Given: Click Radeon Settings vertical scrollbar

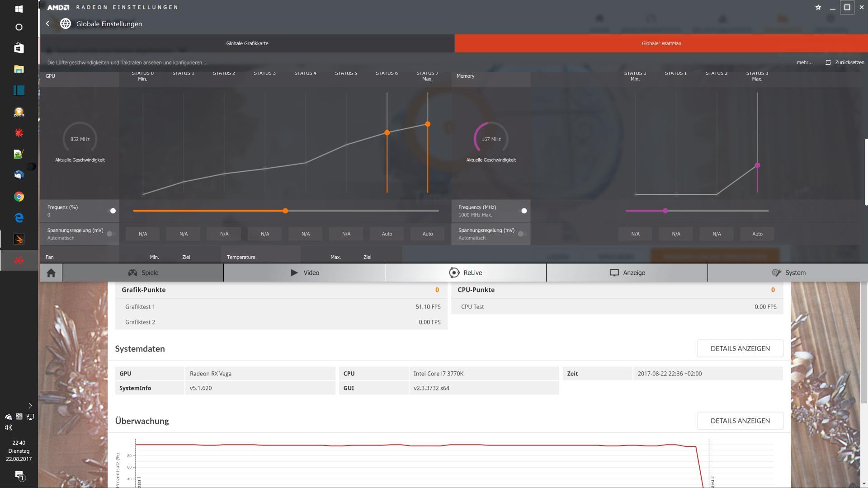Looking at the screenshot, I should pos(866,172).
